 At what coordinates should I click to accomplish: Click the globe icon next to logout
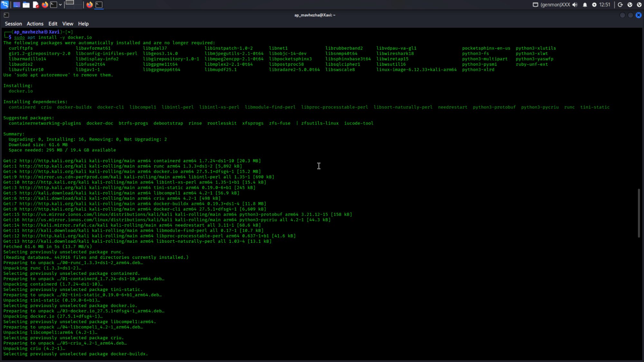630,5
